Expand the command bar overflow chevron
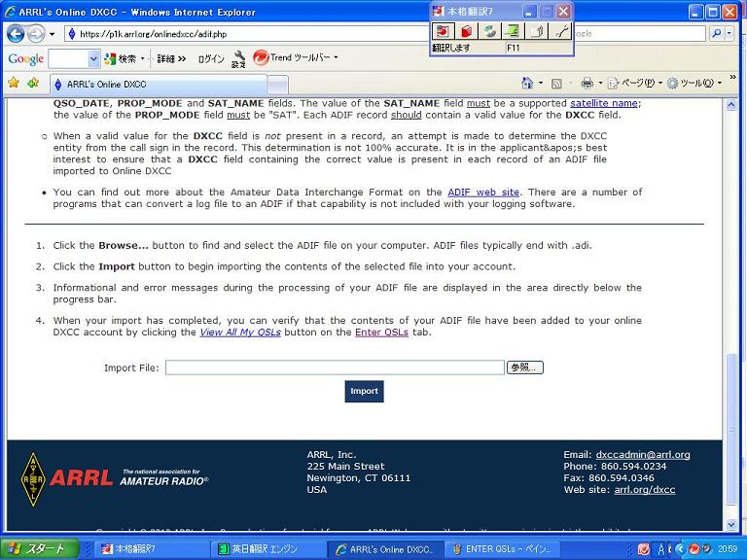Screen dimensions: 747x560 coord(732,78)
